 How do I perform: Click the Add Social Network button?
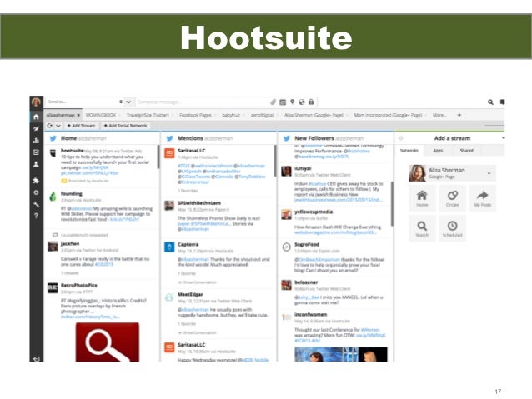pos(125,126)
